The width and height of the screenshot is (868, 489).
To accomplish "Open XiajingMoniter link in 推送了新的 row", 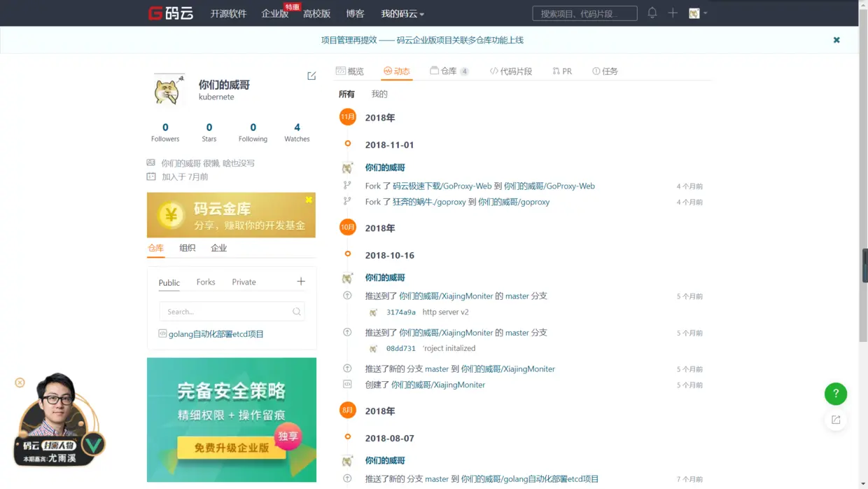I will tap(507, 369).
